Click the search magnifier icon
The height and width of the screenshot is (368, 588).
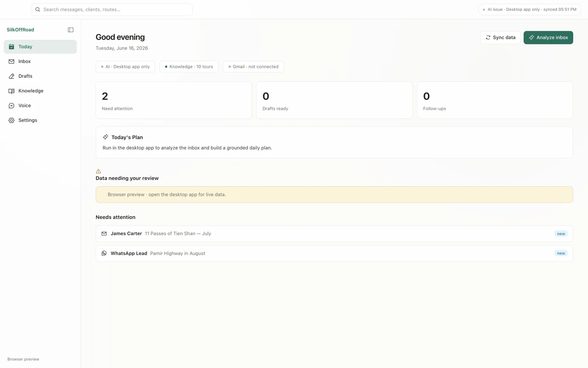point(37,10)
